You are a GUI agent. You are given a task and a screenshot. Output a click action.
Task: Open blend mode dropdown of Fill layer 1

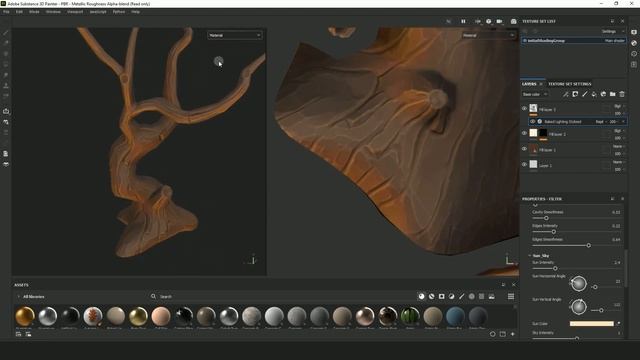[x=619, y=146]
